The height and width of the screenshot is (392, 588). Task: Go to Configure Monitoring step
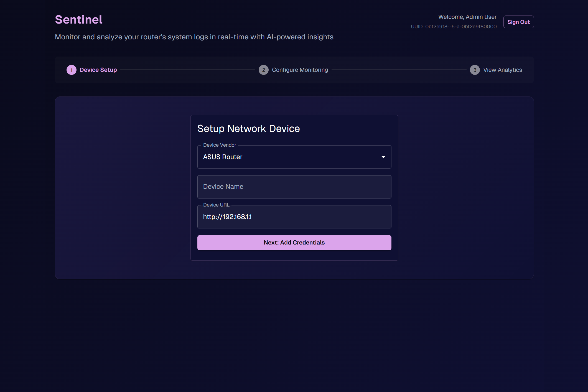(x=300, y=70)
